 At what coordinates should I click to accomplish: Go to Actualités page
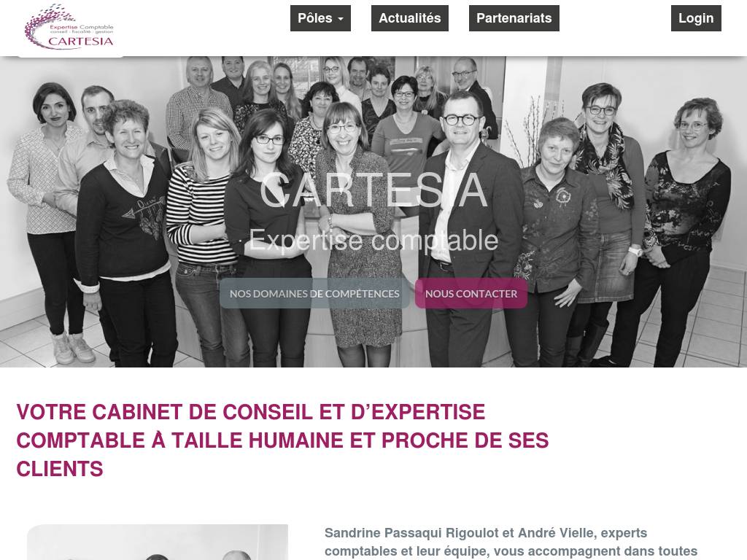[x=410, y=18]
